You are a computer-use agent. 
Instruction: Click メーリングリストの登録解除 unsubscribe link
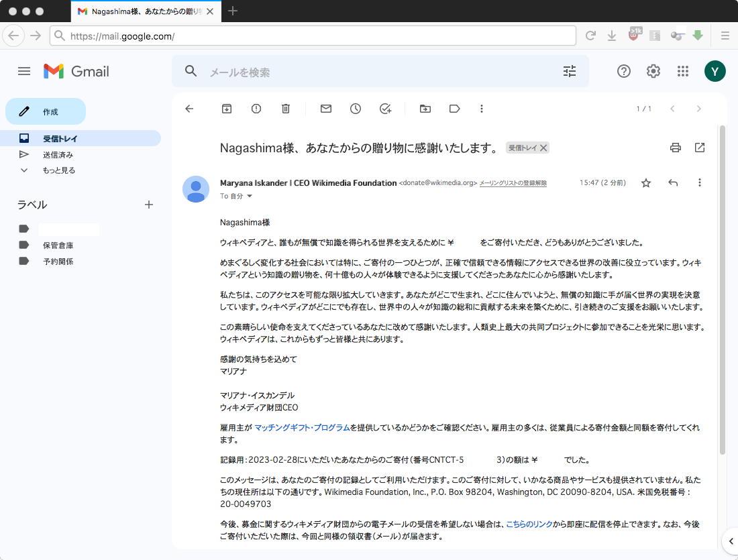(513, 183)
